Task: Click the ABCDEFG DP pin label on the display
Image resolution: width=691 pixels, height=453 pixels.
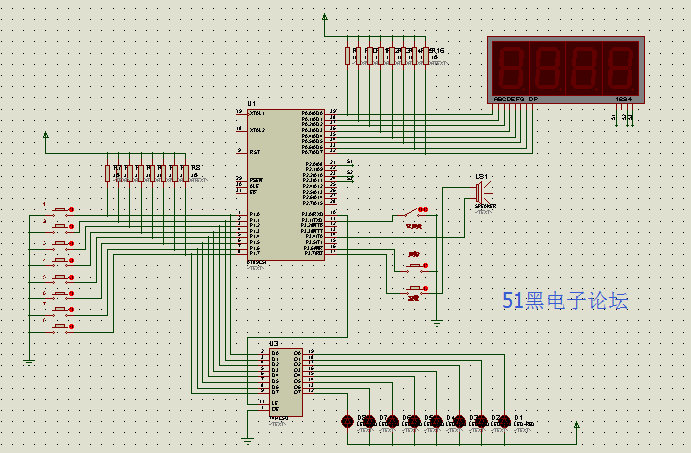Action: [x=516, y=99]
